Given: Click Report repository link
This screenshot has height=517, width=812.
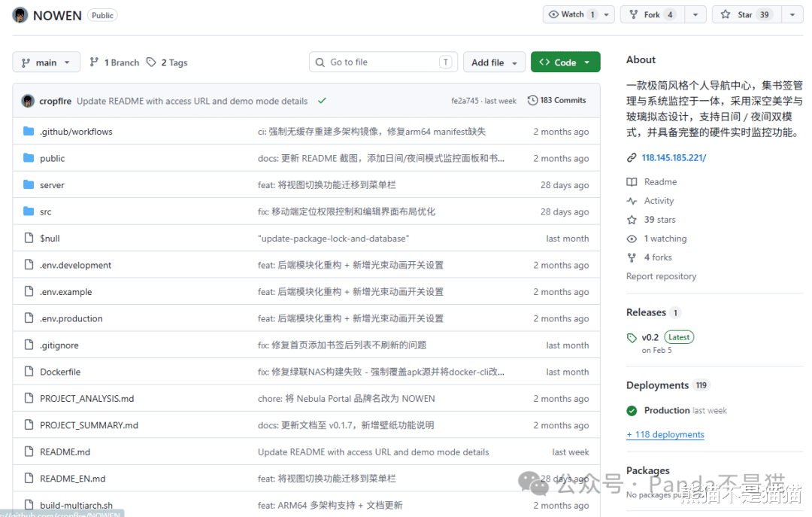Looking at the screenshot, I should coord(662,276).
